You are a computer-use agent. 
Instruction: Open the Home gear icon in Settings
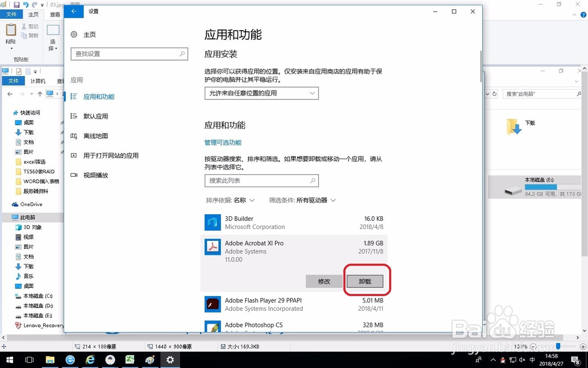74,35
